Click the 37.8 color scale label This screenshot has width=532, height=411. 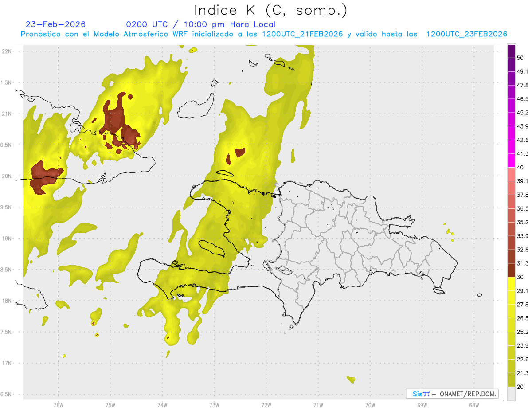coord(523,195)
